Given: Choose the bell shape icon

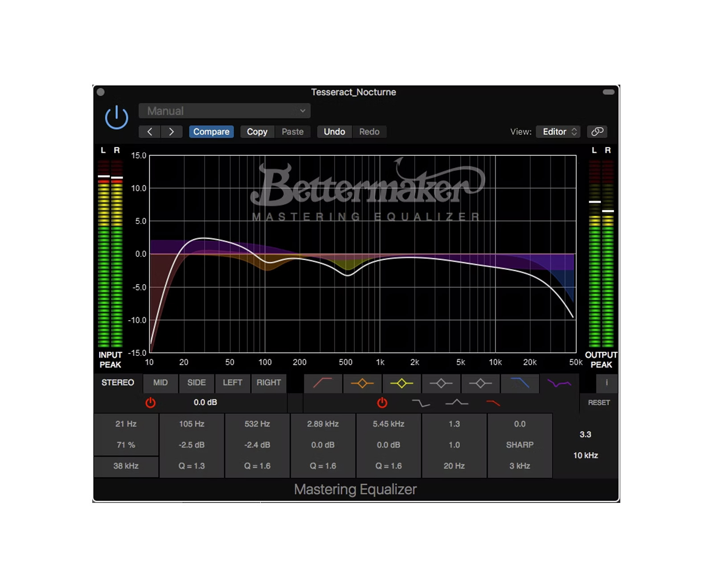Looking at the screenshot, I should pos(457,403).
